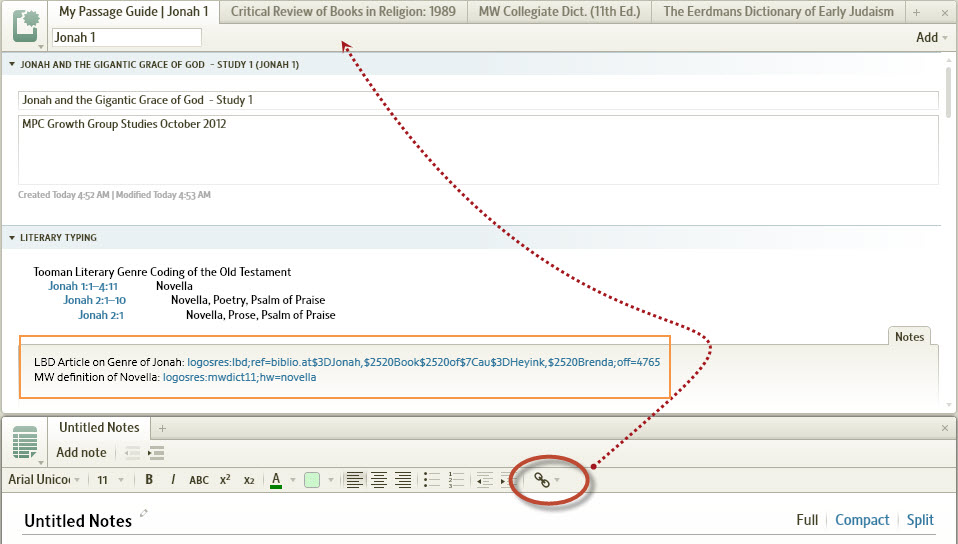Open the Jonah 2:1 reference link

(101, 315)
